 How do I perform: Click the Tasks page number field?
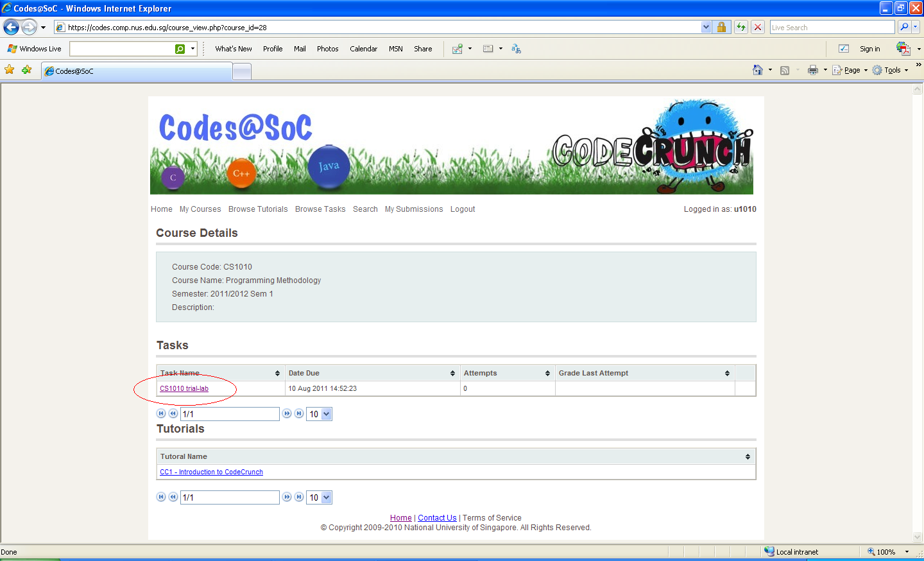click(230, 414)
